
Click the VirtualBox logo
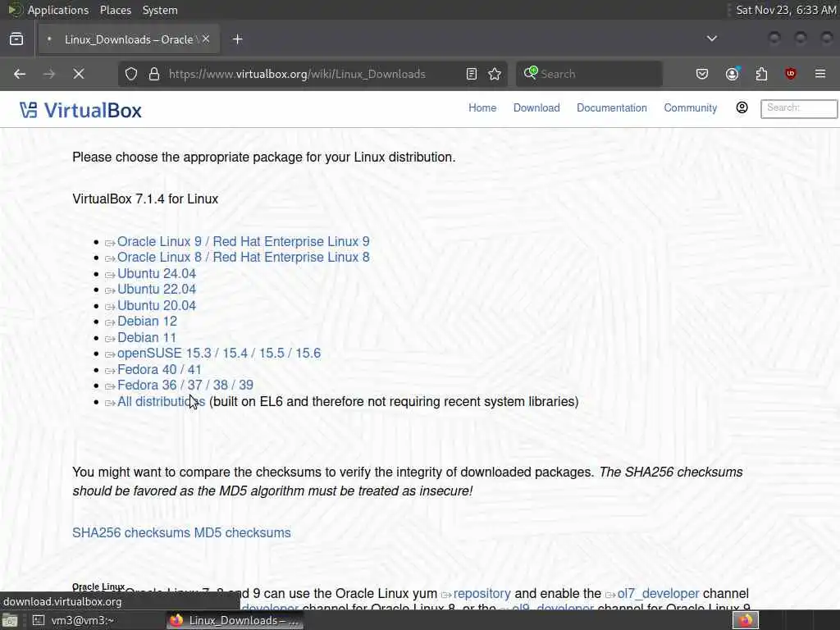80,111
